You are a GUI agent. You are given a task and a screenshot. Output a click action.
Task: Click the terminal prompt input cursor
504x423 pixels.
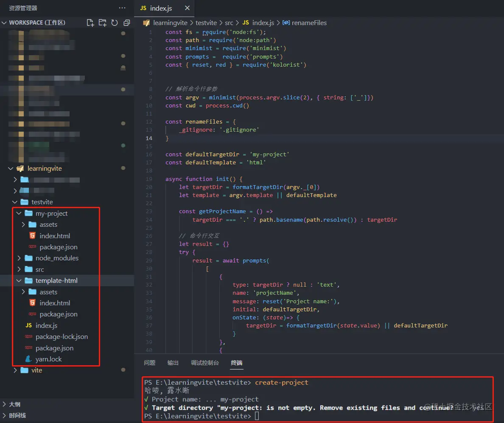[257, 416]
